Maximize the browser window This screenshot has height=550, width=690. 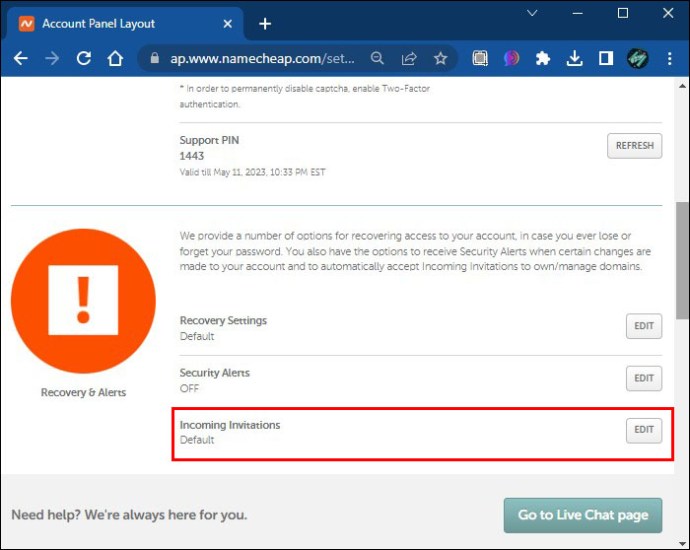(x=623, y=13)
